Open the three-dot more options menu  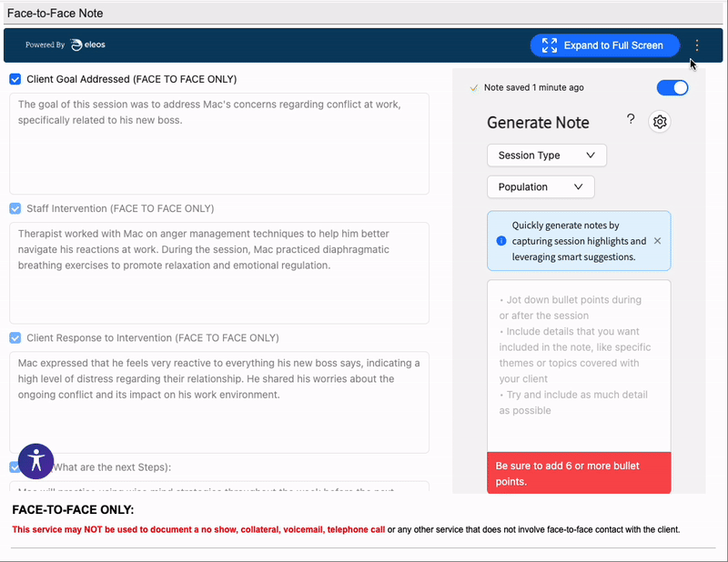(697, 45)
